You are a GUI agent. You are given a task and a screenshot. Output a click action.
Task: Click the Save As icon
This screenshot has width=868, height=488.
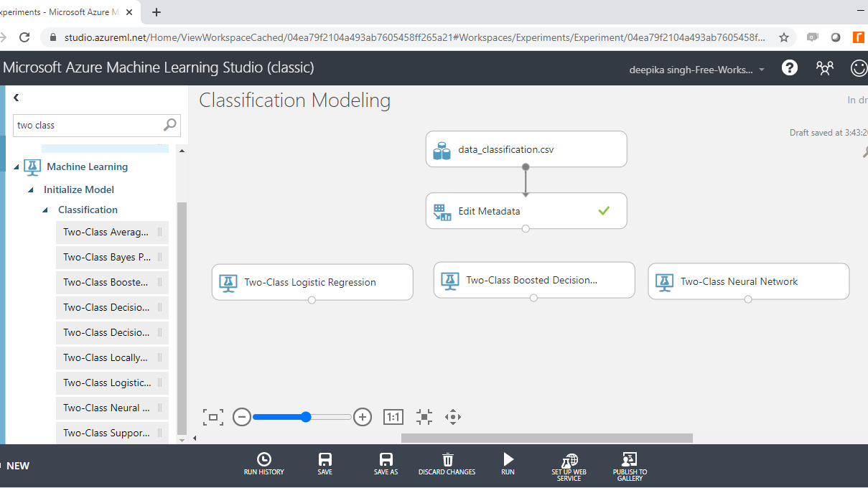[x=386, y=459]
